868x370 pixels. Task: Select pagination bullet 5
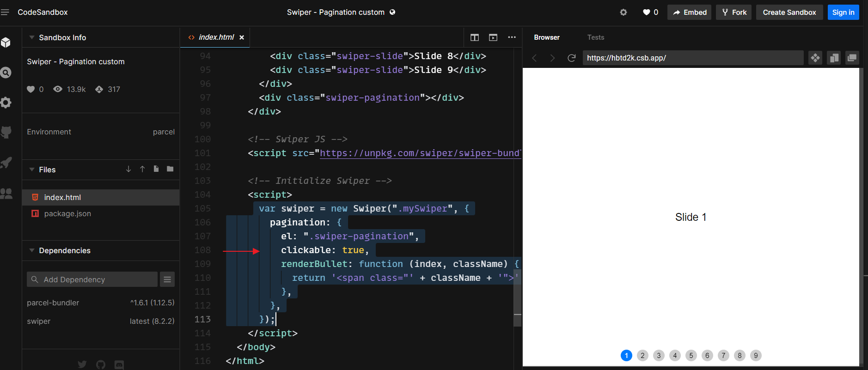691,355
